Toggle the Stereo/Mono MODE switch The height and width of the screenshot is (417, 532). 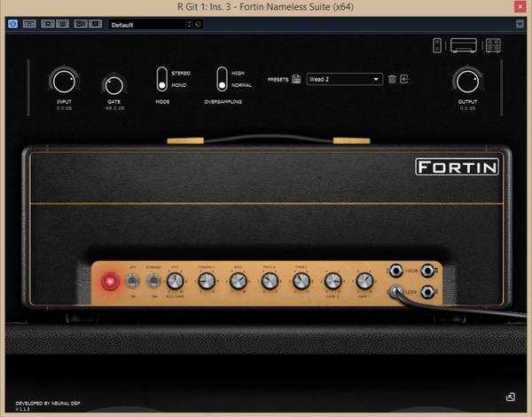click(162, 79)
